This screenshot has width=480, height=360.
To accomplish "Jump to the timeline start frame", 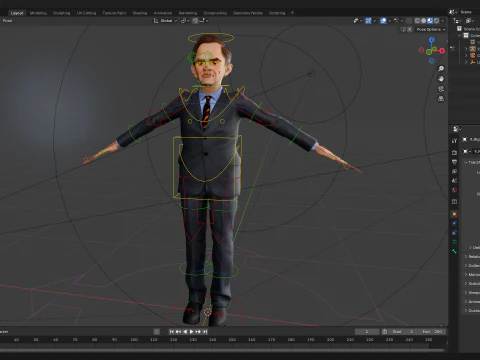I will click(172, 332).
